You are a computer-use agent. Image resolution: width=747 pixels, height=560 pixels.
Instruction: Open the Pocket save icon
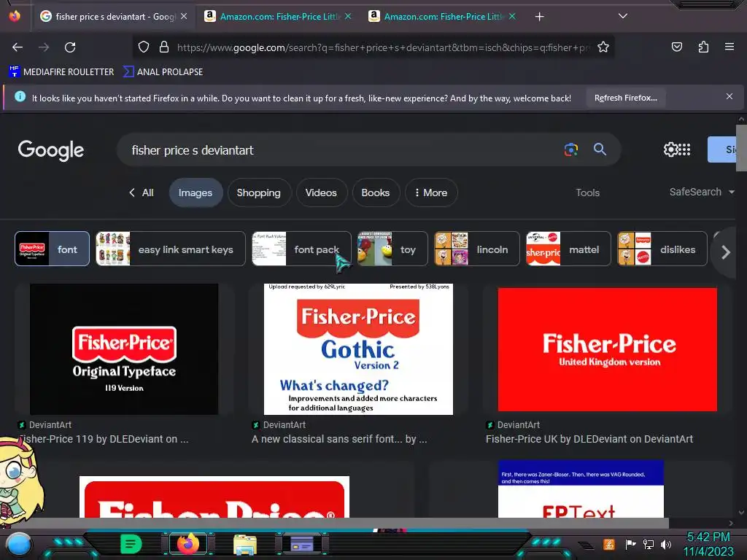pyautogui.click(x=677, y=47)
